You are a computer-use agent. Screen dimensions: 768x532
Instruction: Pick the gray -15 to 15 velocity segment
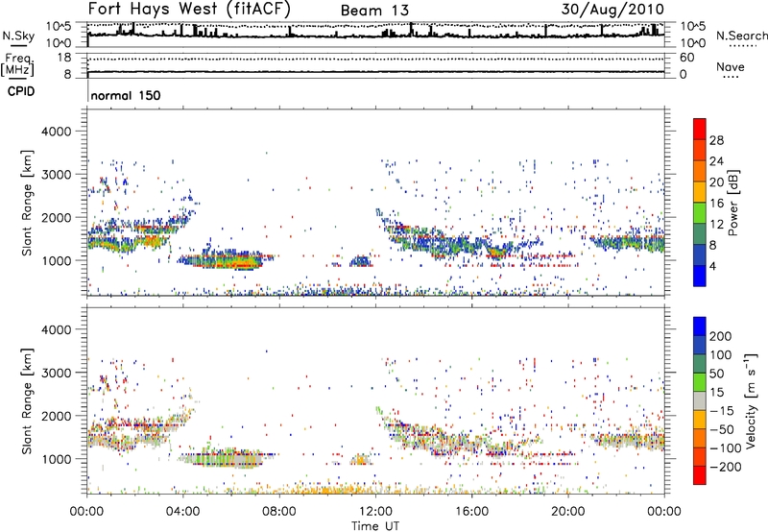point(700,400)
